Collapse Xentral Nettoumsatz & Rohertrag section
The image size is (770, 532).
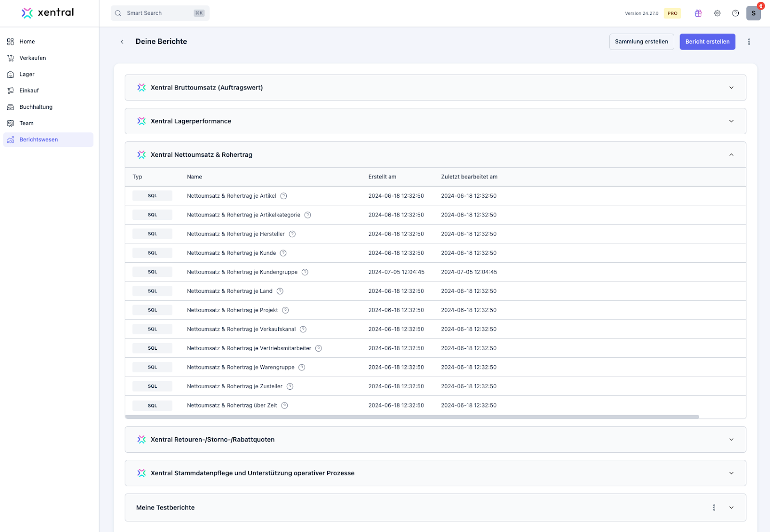(x=731, y=155)
